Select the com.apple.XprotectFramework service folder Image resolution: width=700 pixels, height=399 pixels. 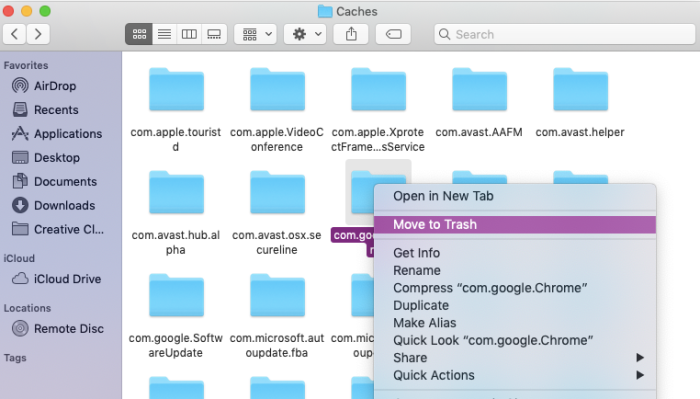(x=378, y=90)
